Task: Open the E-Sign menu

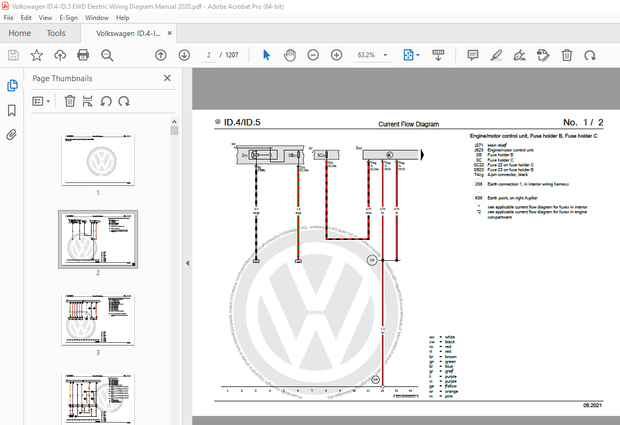Action: (68, 18)
